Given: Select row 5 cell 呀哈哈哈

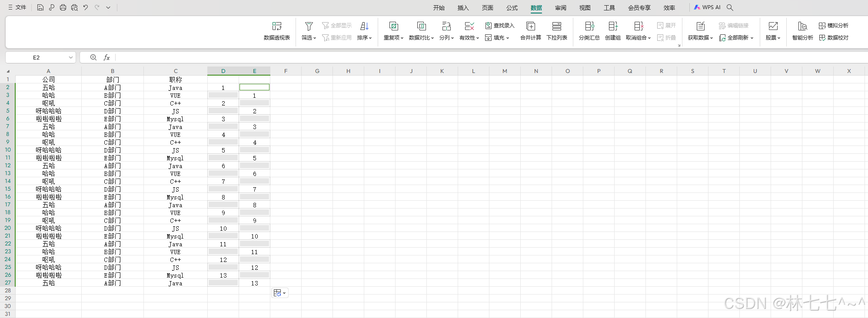Looking at the screenshot, I should click(x=48, y=111).
